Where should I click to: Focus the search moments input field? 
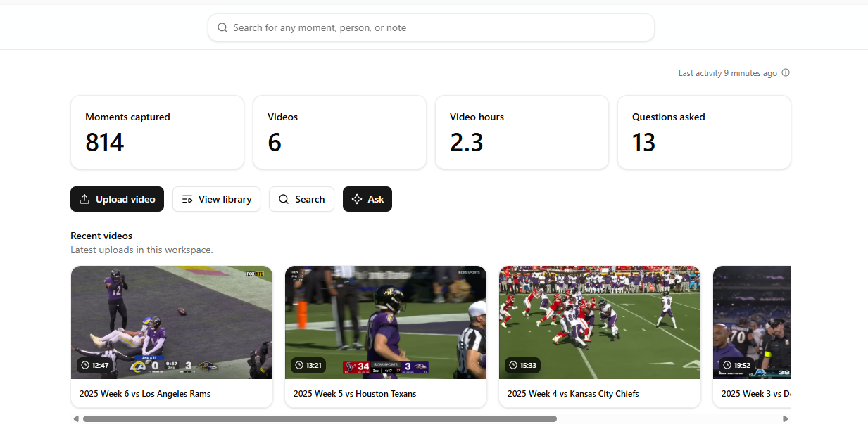[431, 27]
